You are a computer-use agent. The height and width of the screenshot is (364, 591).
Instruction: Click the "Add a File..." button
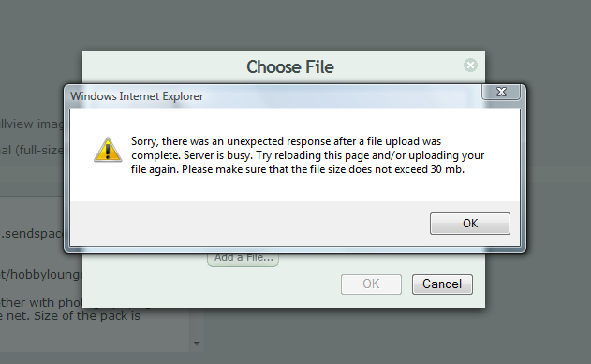[244, 258]
